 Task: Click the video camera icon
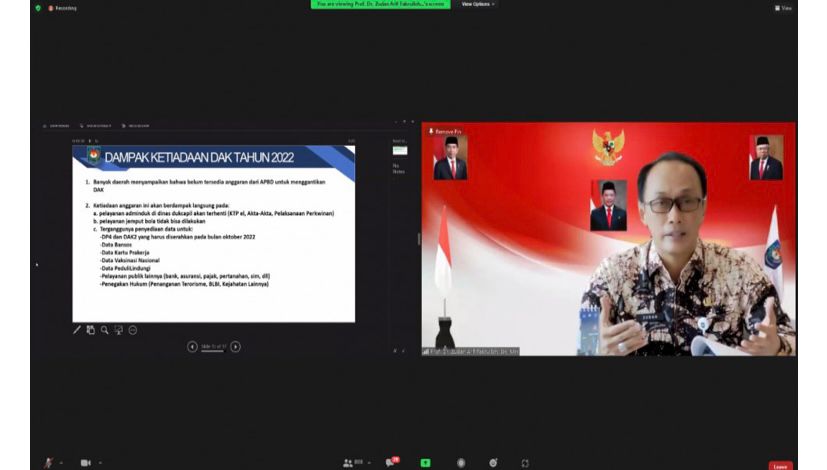point(85,463)
